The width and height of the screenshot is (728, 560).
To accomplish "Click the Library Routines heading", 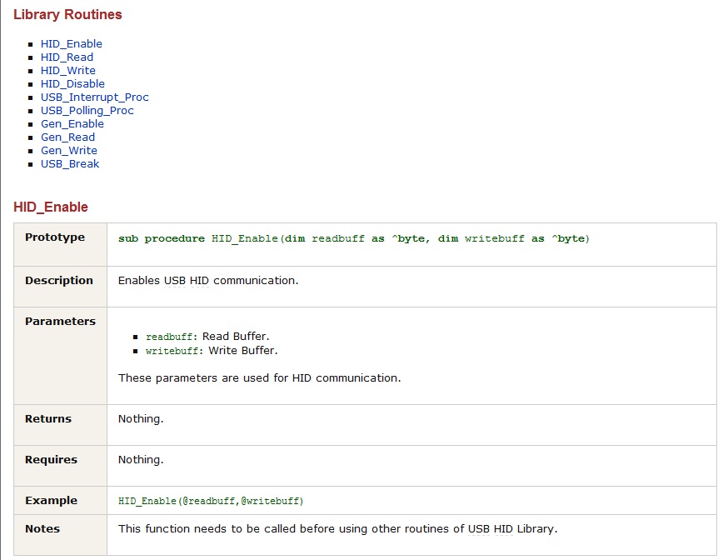I will [67, 14].
